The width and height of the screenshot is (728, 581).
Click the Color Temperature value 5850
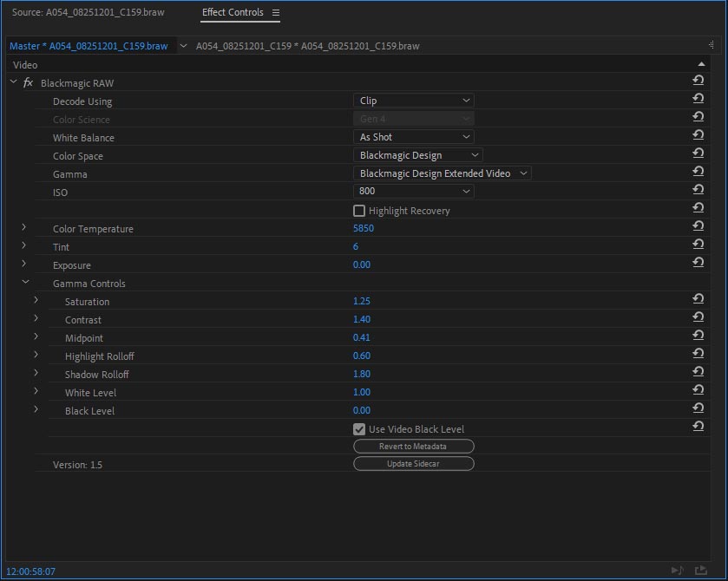pyautogui.click(x=364, y=228)
